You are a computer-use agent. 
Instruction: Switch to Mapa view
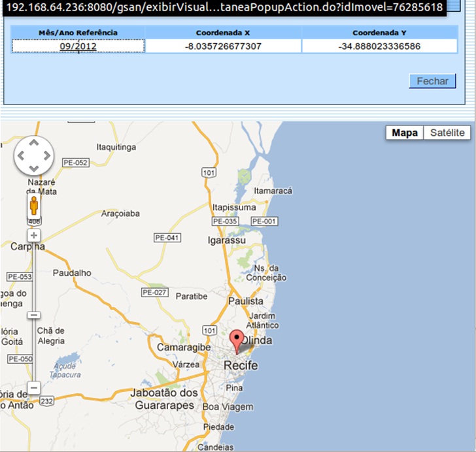[405, 133]
